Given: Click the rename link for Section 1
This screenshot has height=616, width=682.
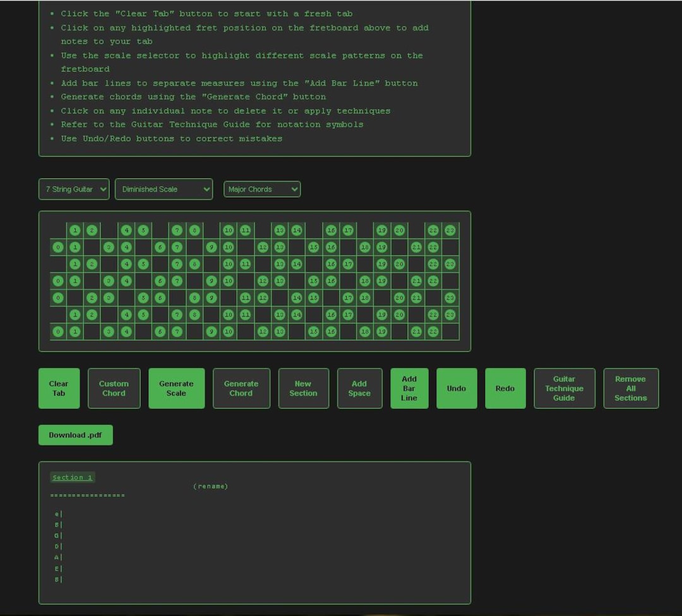Looking at the screenshot, I should pyautogui.click(x=211, y=486).
